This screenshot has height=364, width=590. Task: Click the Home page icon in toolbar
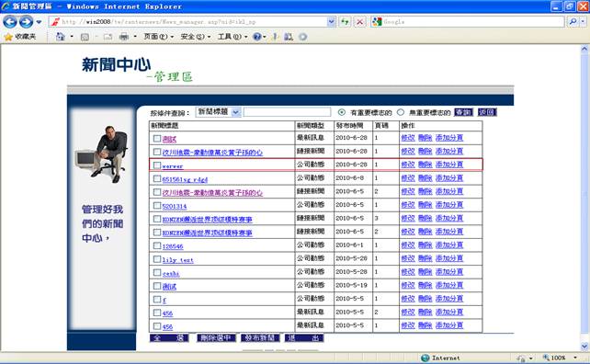61,37
